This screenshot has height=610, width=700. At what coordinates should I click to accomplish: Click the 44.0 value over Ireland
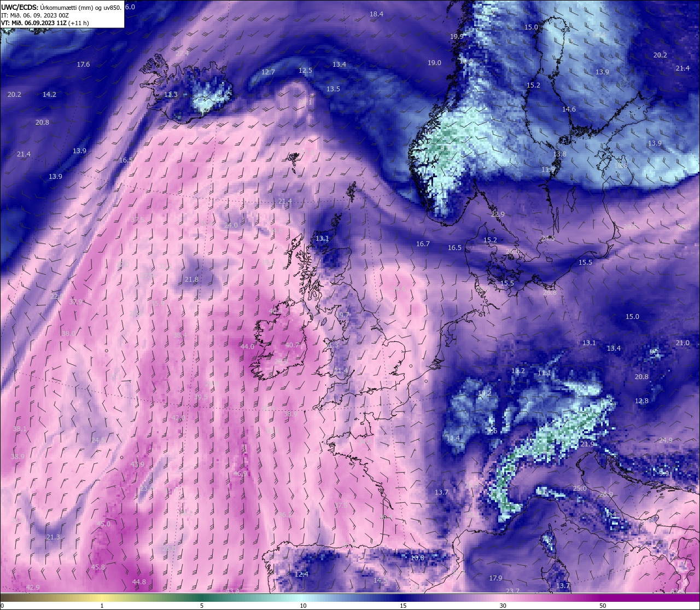click(x=247, y=347)
